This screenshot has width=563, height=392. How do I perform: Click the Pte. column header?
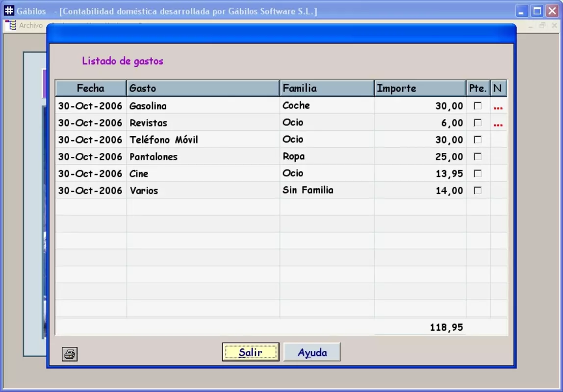(478, 88)
